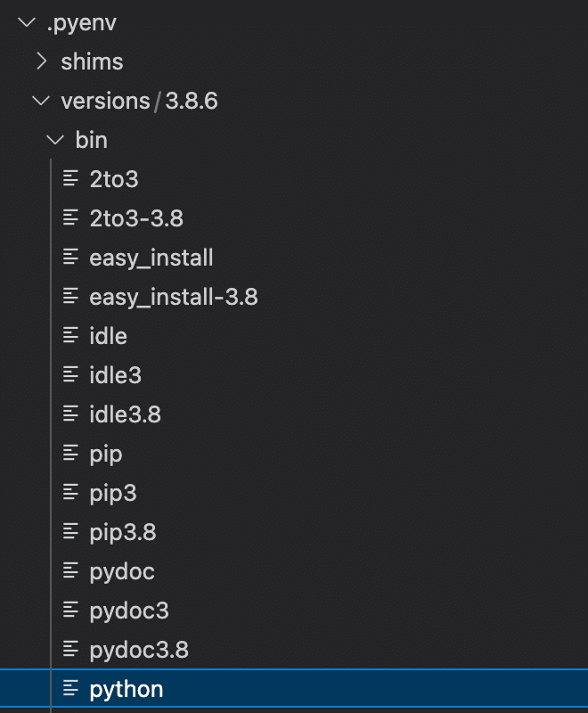Click the file icon beside pip
588x713 pixels.
click(x=71, y=453)
